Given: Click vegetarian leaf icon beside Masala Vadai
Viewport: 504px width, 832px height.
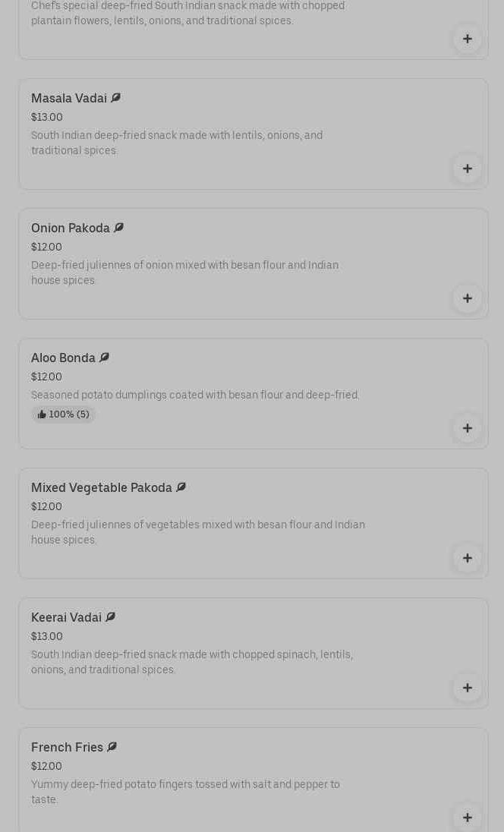Looking at the screenshot, I should [x=115, y=98].
